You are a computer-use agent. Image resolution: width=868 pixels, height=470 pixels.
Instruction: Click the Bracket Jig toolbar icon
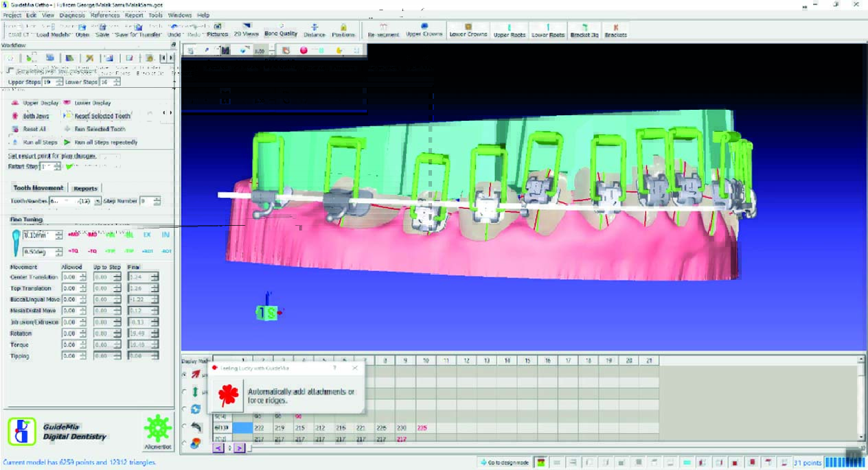[584, 30]
